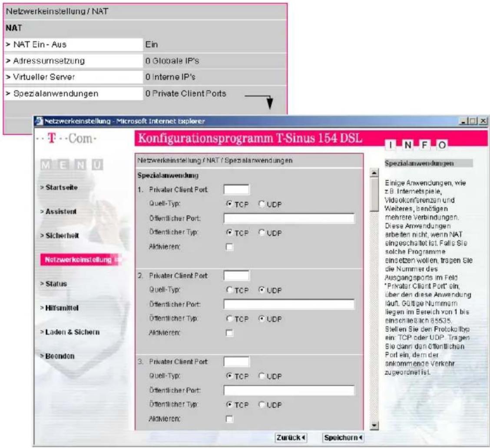490x448 pixels.
Task: Open the Status menu entry
Action: 53,284
